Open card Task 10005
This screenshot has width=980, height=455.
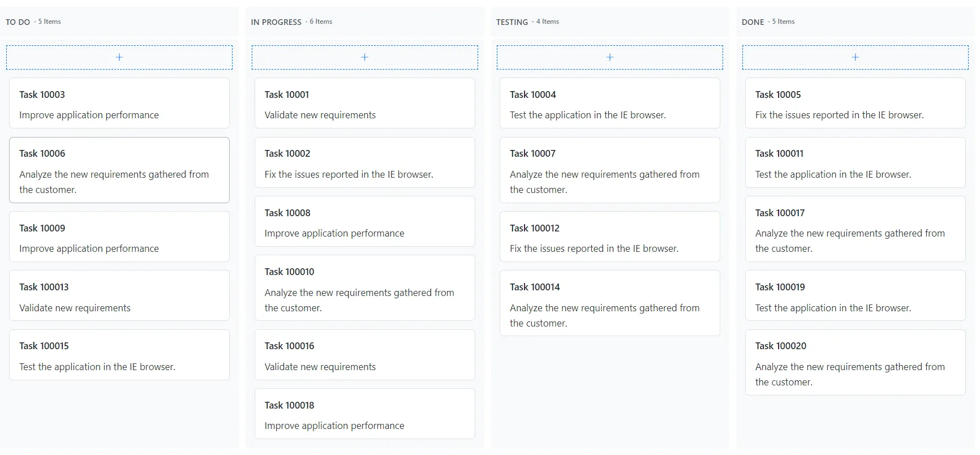pos(856,103)
